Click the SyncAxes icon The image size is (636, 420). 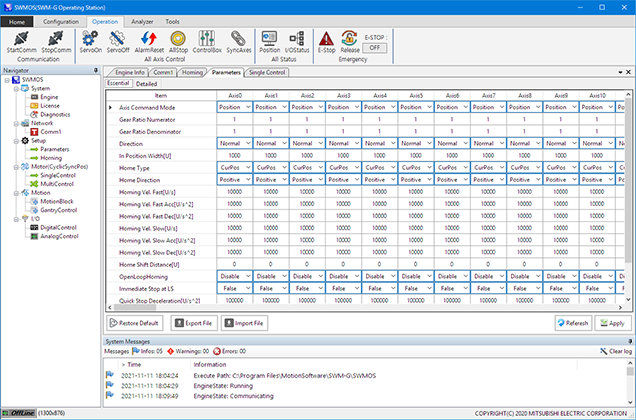point(238,38)
